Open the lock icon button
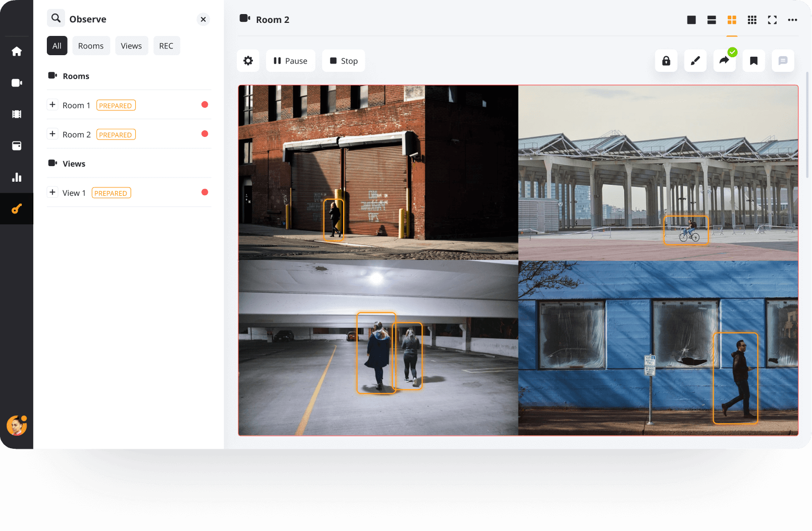The image size is (812, 531). click(666, 61)
